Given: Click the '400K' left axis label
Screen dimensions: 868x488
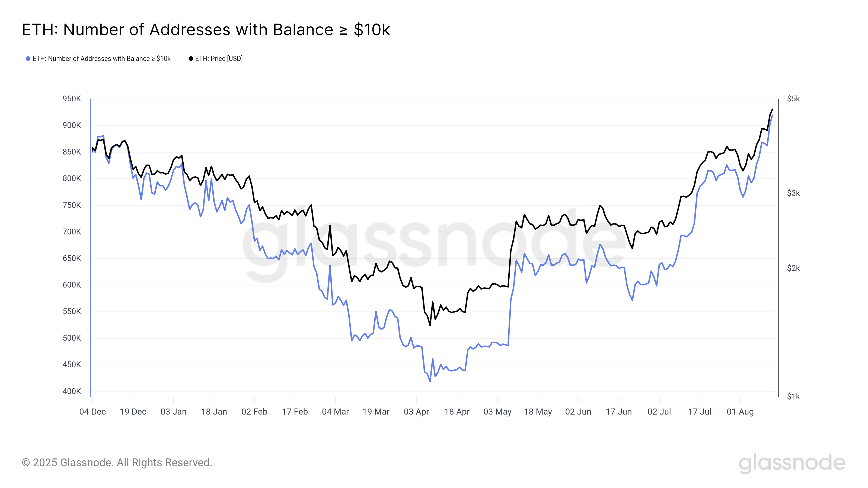Looking at the screenshot, I should (72, 391).
